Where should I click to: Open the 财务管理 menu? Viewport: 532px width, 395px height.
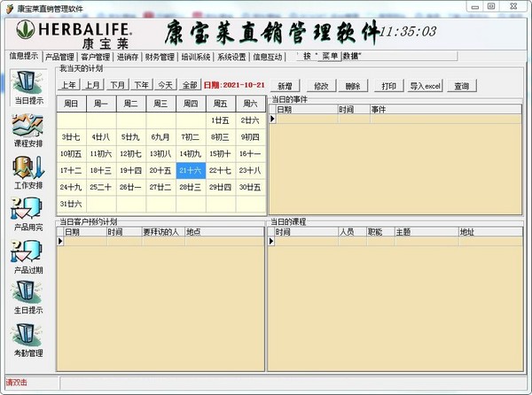(160, 57)
